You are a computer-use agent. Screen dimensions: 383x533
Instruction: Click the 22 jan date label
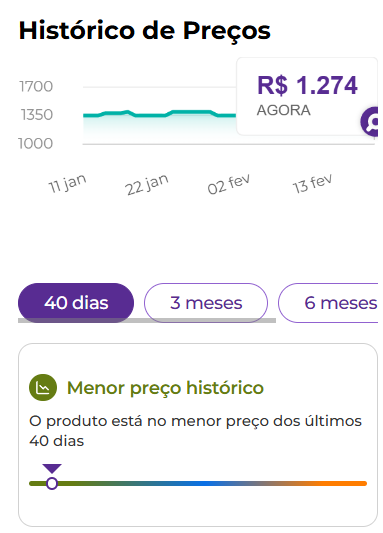pos(147,184)
